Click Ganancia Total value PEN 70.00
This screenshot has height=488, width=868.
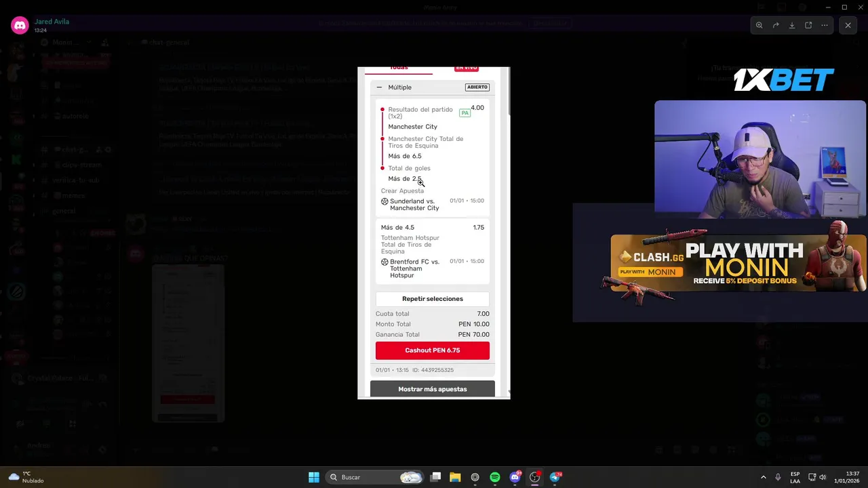pos(474,335)
